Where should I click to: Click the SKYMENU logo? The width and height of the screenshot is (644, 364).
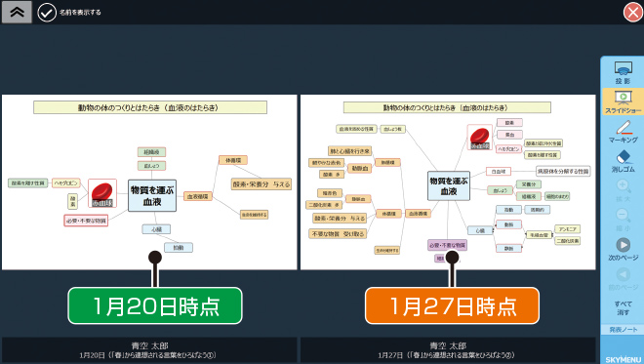point(624,359)
